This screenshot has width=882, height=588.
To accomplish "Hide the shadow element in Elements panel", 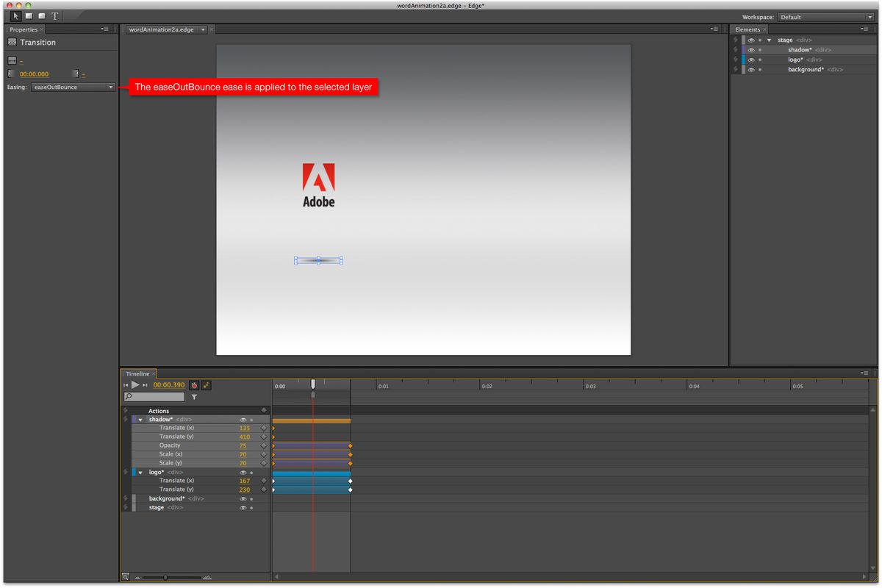I will click(x=751, y=49).
